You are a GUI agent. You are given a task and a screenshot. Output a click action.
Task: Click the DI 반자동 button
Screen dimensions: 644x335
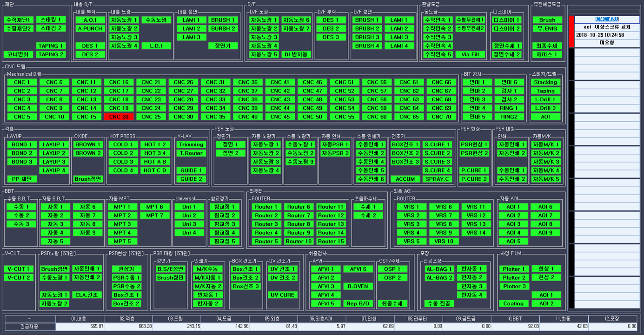click(296, 54)
